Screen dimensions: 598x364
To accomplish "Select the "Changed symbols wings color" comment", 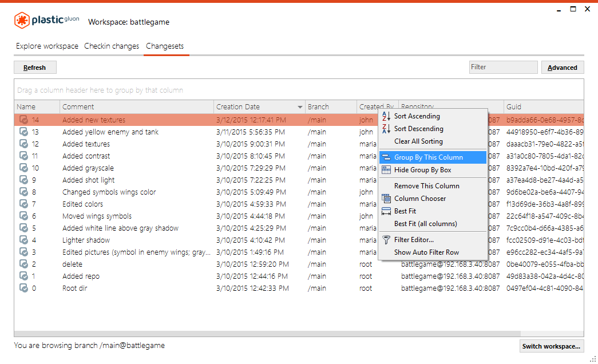I will [x=109, y=192].
